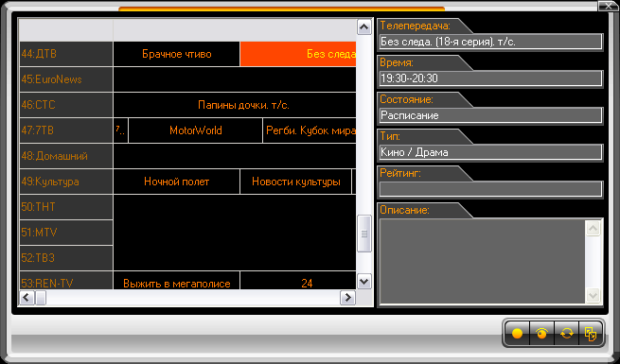Image resolution: width=620 pixels, height=364 pixels.
Task: Click the guide's horizontal scrollbar right arrow
Action: click(347, 298)
